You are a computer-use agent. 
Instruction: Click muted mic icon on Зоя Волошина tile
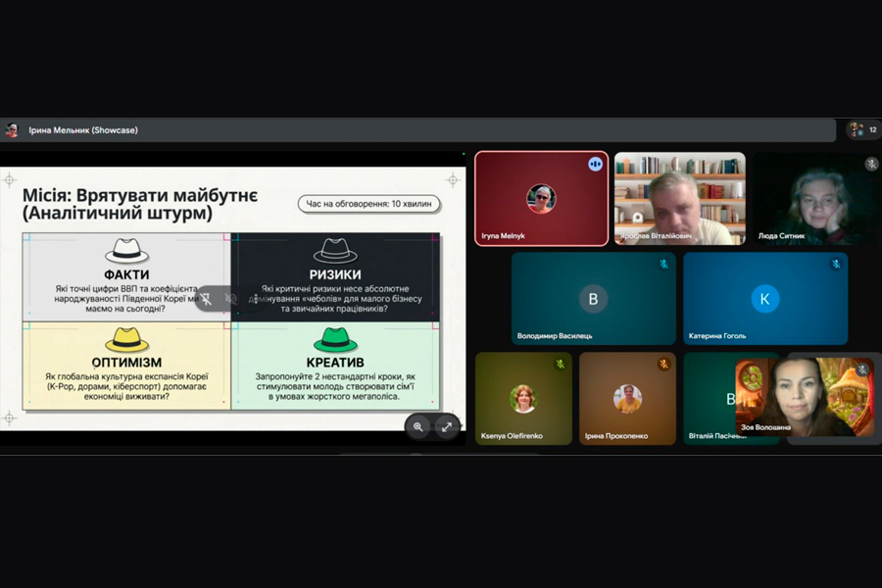click(862, 369)
